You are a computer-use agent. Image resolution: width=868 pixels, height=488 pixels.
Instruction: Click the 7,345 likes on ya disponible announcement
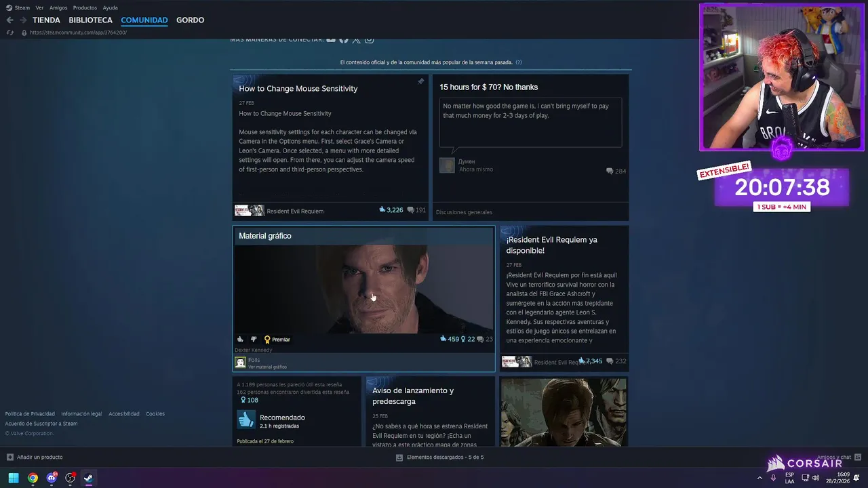[590, 361]
